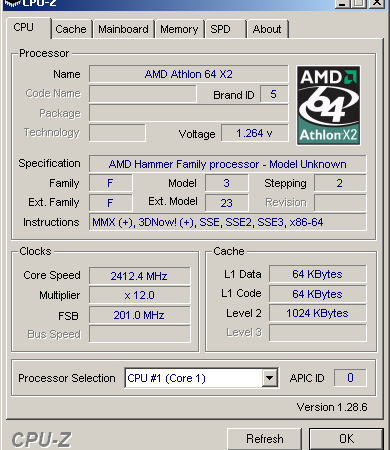Open the Mainboard tab

(123, 29)
